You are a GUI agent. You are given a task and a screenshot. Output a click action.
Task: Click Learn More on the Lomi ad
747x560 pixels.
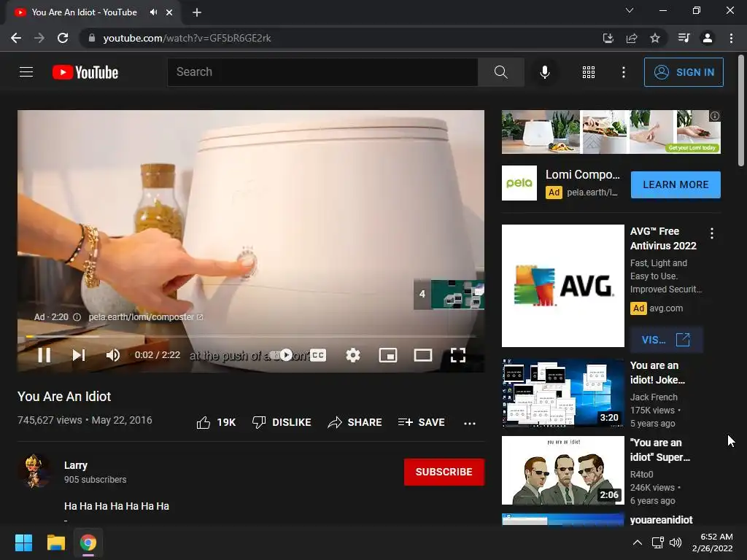(x=676, y=184)
